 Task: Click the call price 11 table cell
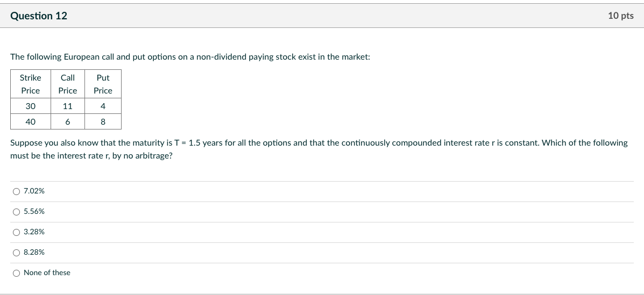coord(67,106)
